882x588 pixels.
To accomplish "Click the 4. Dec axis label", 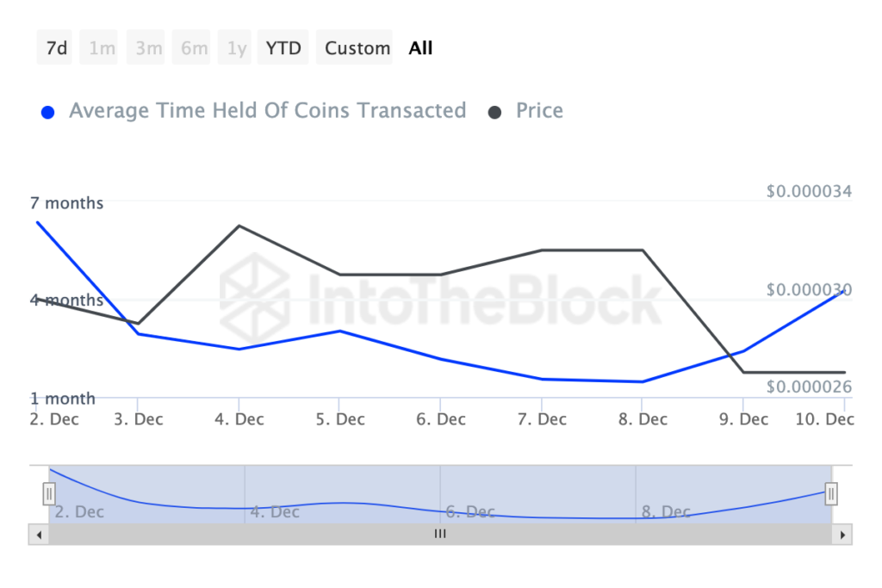I will 239,419.
